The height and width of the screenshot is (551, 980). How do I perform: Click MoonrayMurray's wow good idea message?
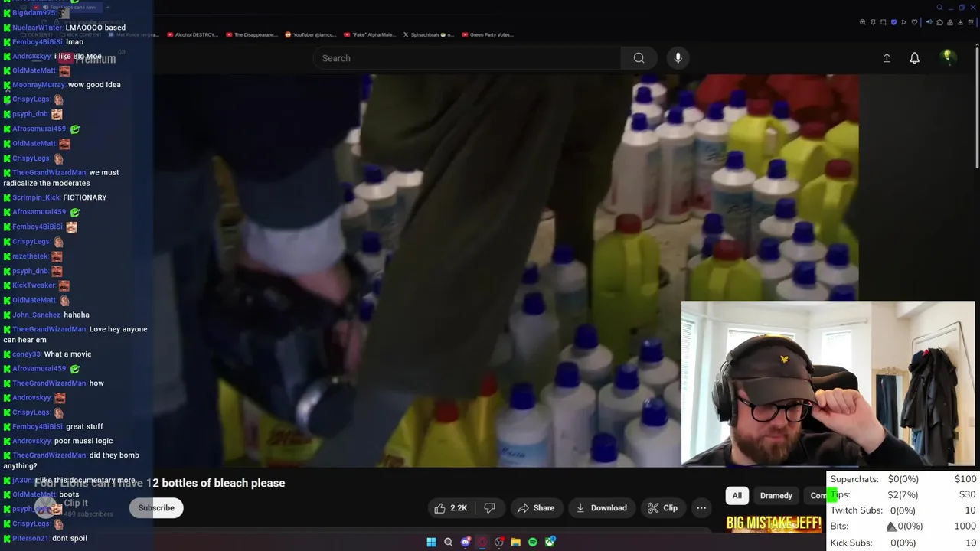click(x=94, y=85)
